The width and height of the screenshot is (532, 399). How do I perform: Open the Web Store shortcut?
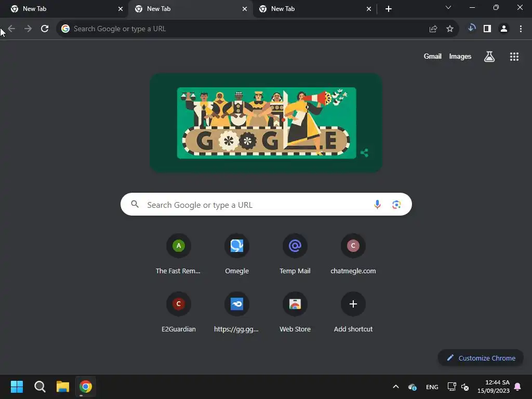click(x=295, y=312)
